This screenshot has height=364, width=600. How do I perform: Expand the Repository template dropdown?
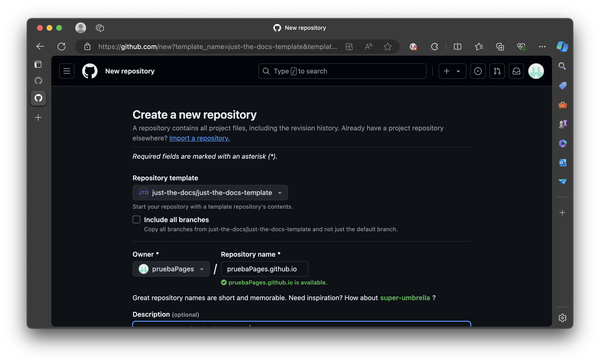(210, 193)
